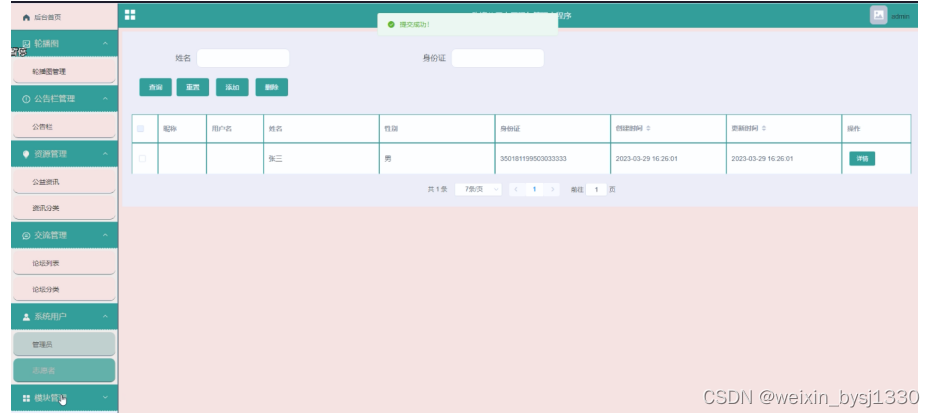Image resolution: width=935 pixels, height=417 pixels.
Task: Go to previous page with left arrow
Action: tap(516, 189)
